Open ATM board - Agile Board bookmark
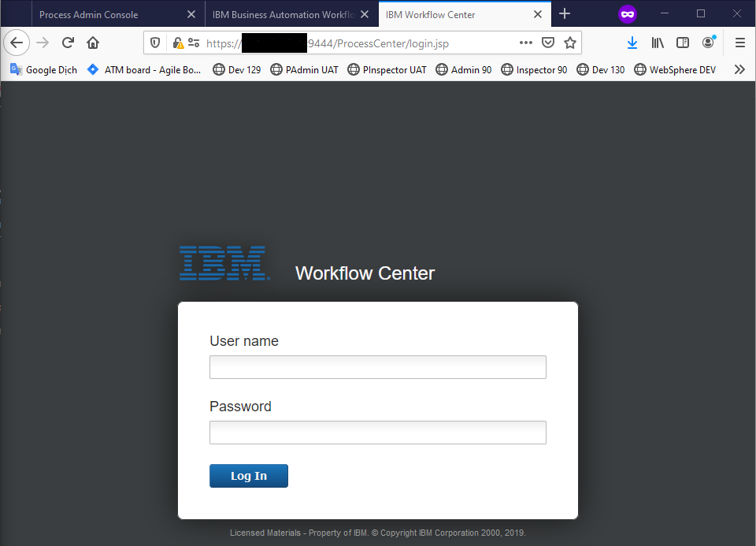This screenshot has width=756, height=546. tap(144, 69)
